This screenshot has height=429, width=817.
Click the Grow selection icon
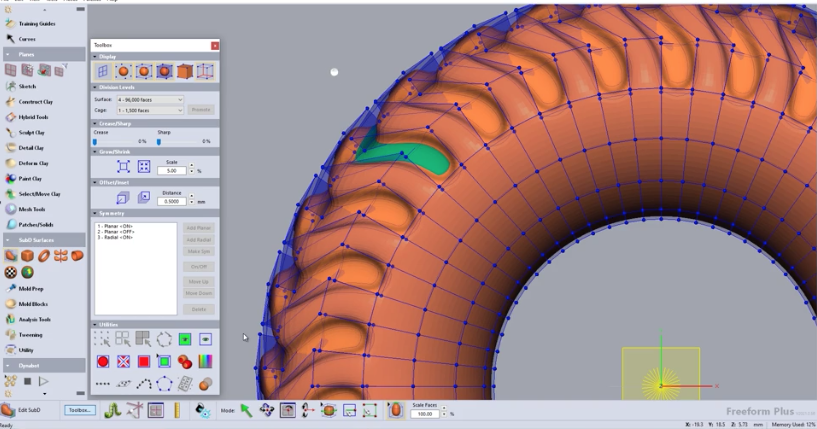pos(123,167)
